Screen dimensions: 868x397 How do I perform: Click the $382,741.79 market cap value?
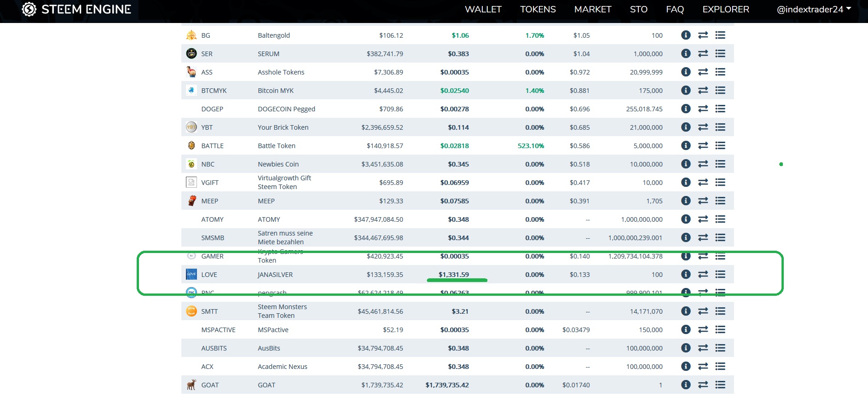point(385,54)
